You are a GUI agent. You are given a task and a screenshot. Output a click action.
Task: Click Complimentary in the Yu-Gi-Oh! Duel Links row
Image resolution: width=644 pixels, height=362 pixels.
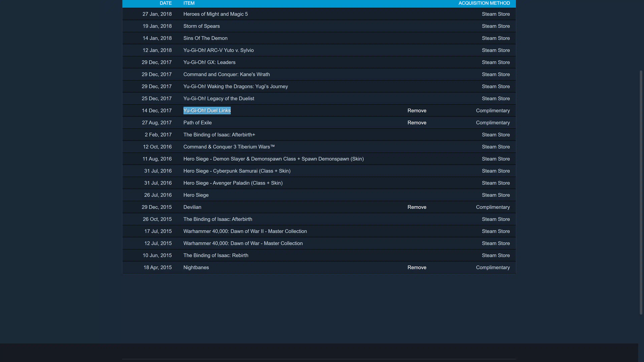(493, 111)
